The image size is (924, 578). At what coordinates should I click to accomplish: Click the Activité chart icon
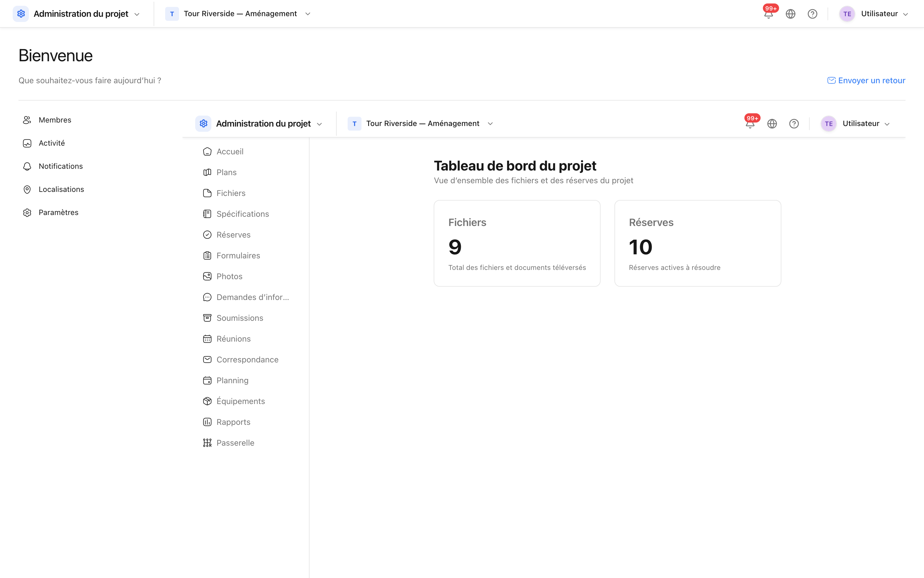pyautogui.click(x=27, y=143)
